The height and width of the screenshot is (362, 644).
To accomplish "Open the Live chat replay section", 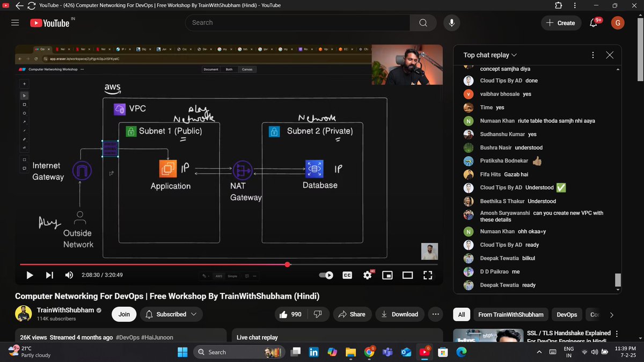I will coord(338,336).
